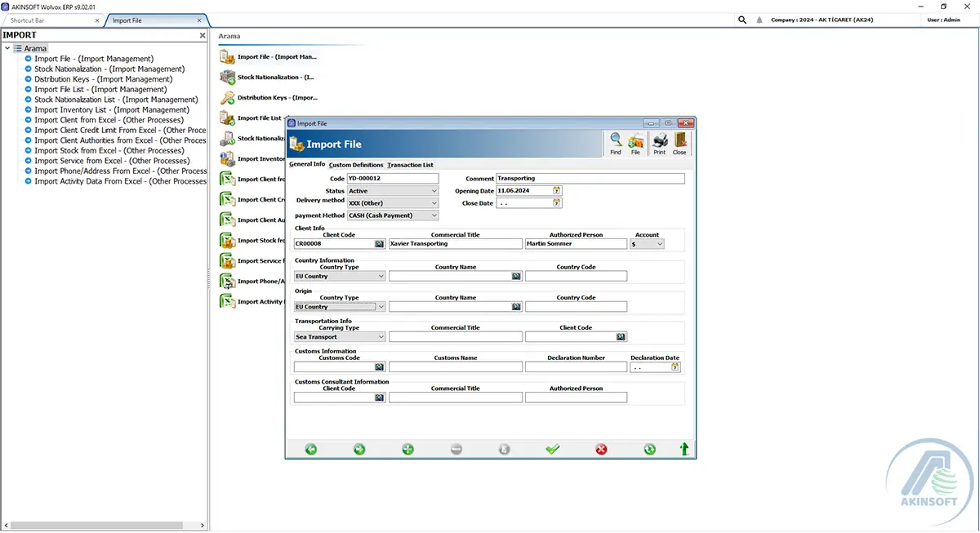Click the notification bell icon
Image resolution: width=980 pixels, height=533 pixels.
coord(759,20)
